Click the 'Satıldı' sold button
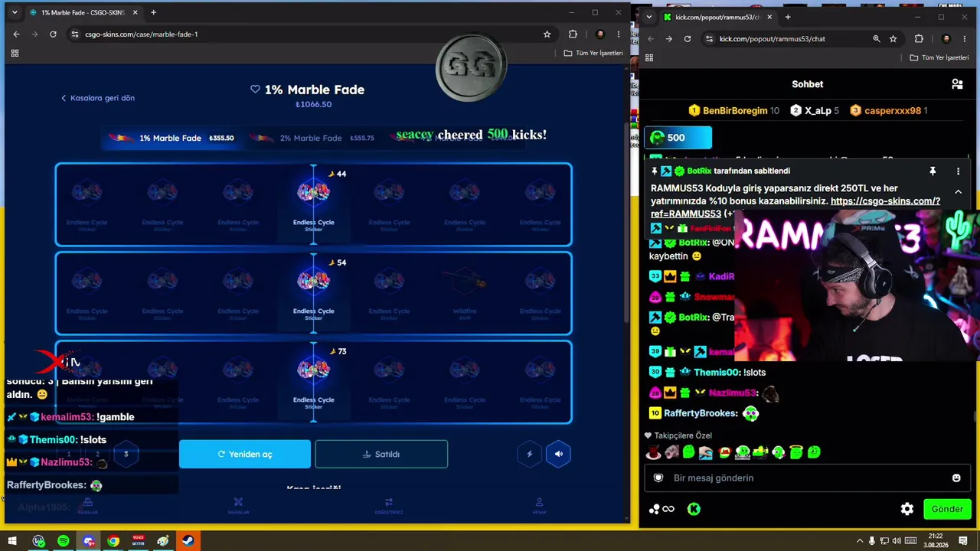 [x=381, y=454]
